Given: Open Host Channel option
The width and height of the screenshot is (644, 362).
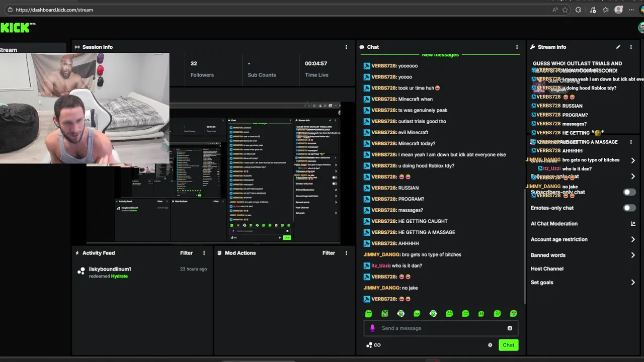Looking at the screenshot, I should tap(547, 269).
